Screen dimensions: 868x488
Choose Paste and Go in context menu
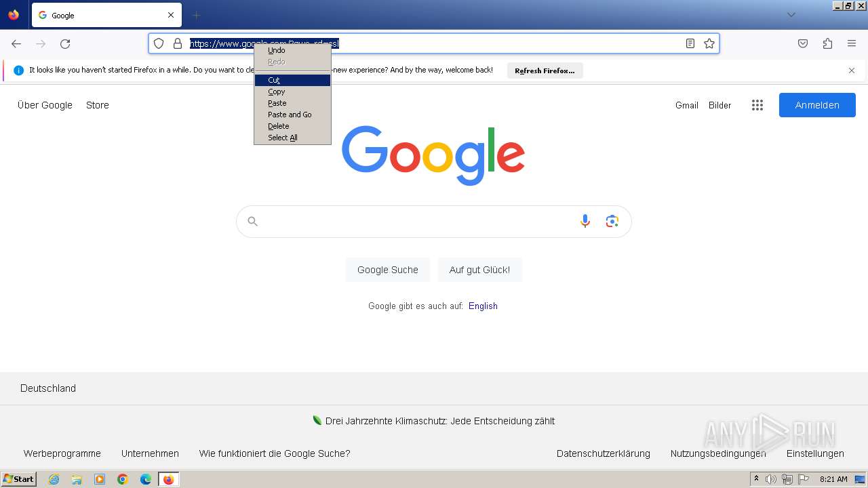tap(292, 115)
